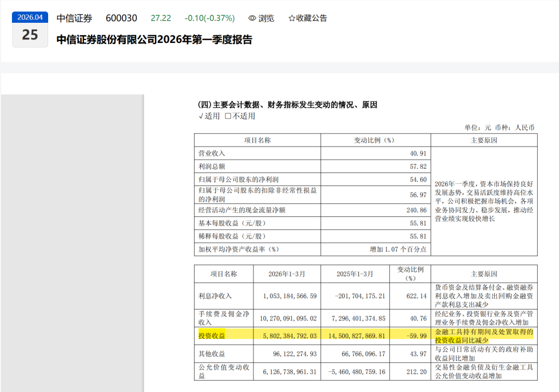Click the change ratio 622.14
This screenshot has height=392, width=559.
pyautogui.click(x=416, y=296)
